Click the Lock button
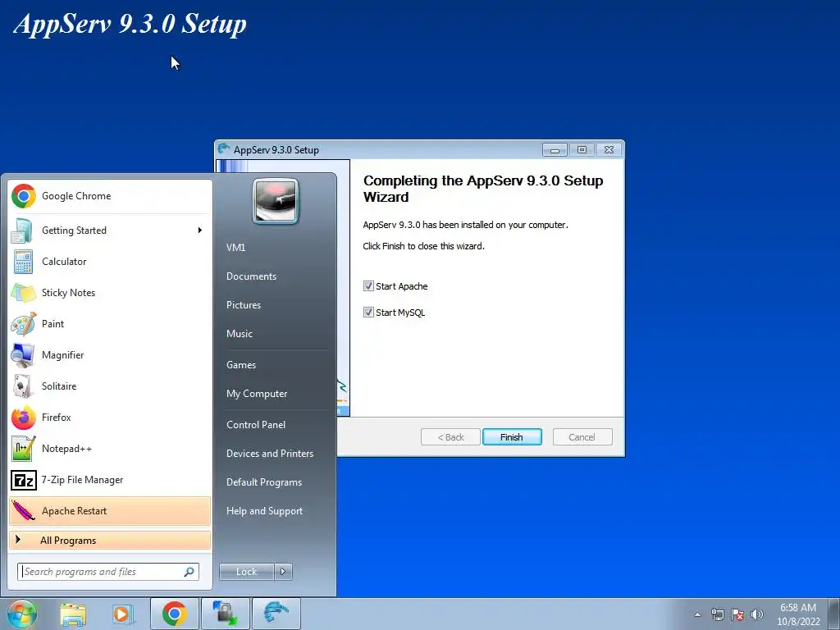Viewport: 840px width, 630px height. (x=246, y=572)
